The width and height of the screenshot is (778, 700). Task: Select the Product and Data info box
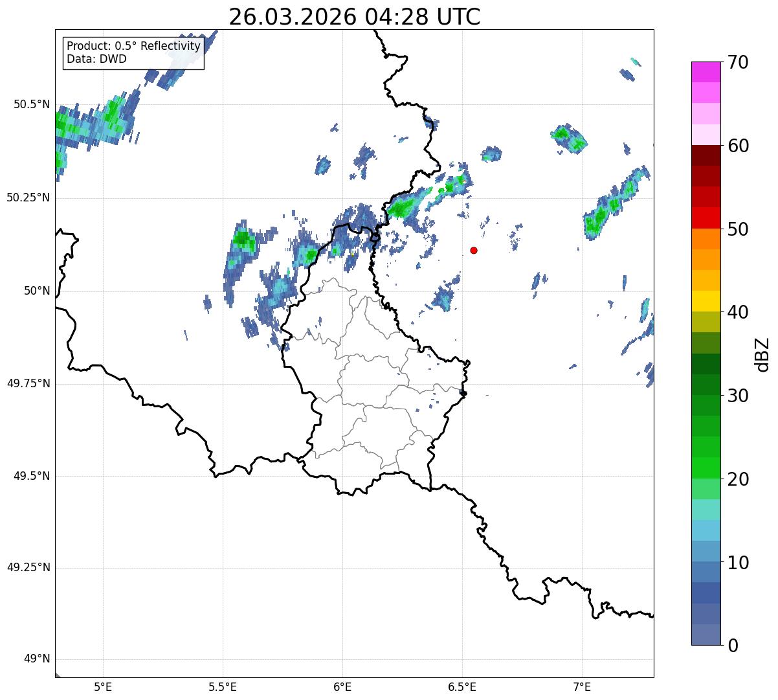[133, 52]
